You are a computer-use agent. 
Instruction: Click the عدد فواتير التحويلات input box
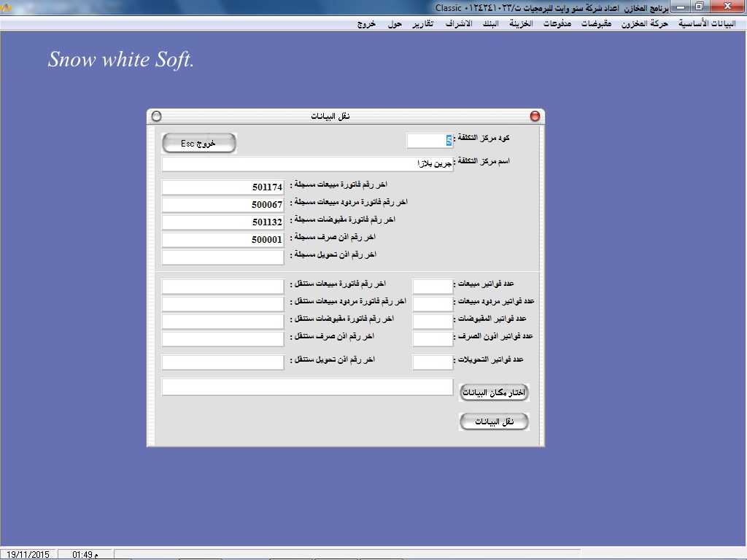coord(433,362)
